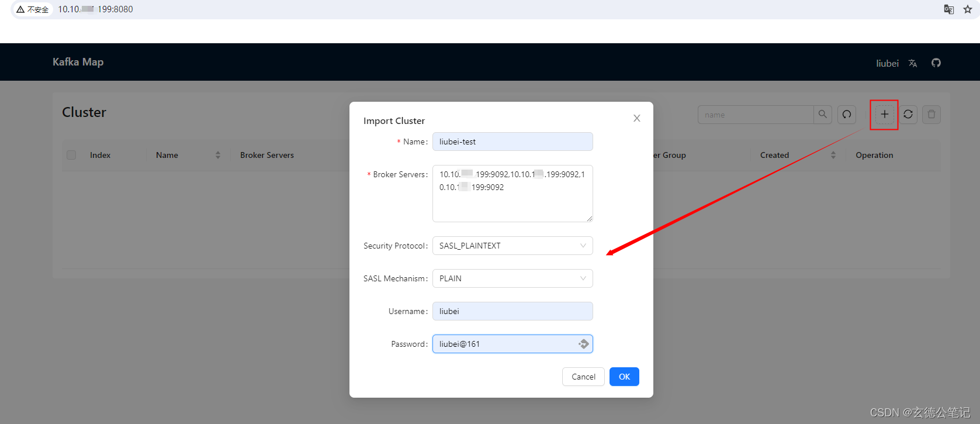This screenshot has height=424, width=980.
Task: Close the Import Cluster dialog
Action: pos(637,118)
